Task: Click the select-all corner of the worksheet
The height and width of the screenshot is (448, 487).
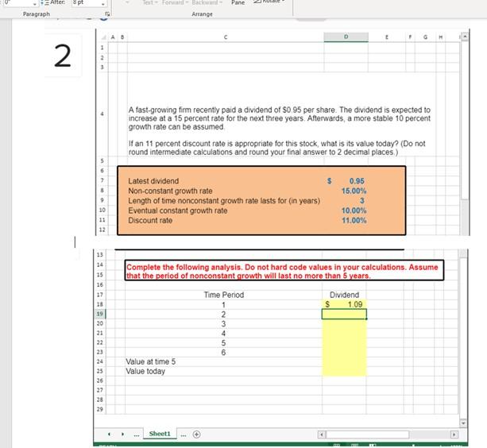Action: (x=104, y=37)
